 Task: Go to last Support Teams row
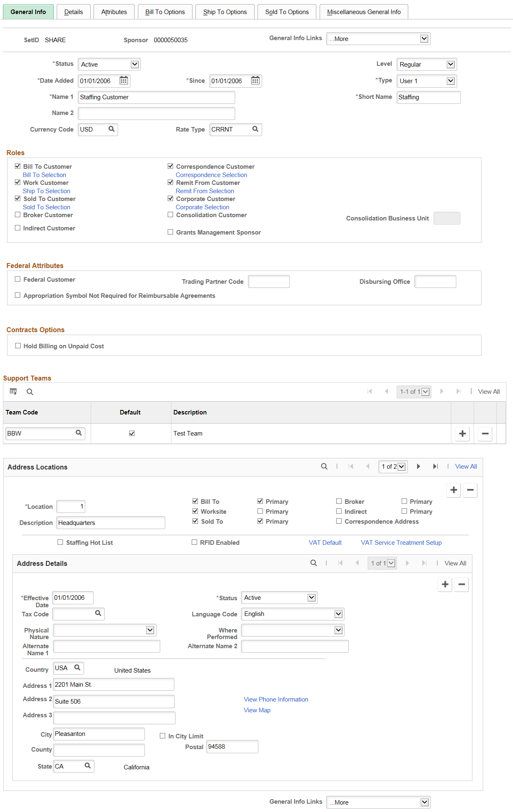[x=458, y=391]
